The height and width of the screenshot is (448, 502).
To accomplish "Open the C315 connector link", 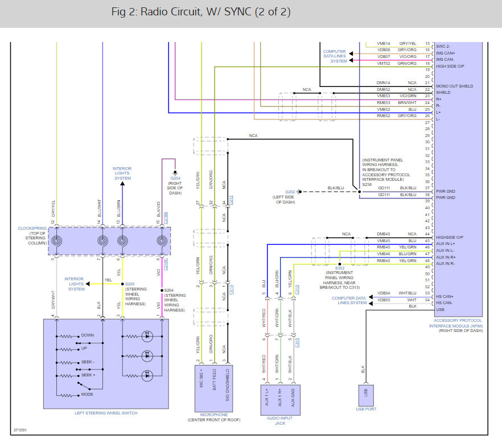I will point(297,343).
